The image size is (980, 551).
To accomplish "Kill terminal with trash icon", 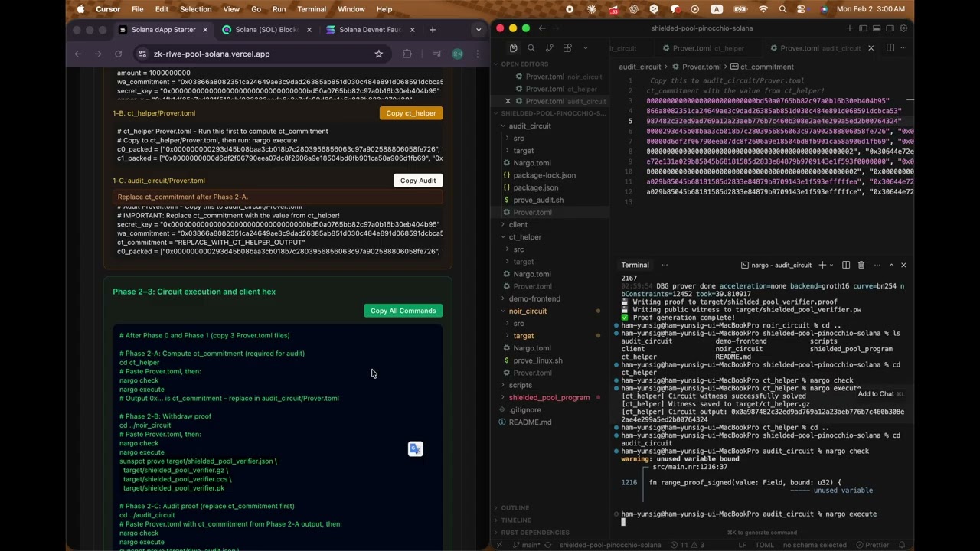I will tap(861, 265).
